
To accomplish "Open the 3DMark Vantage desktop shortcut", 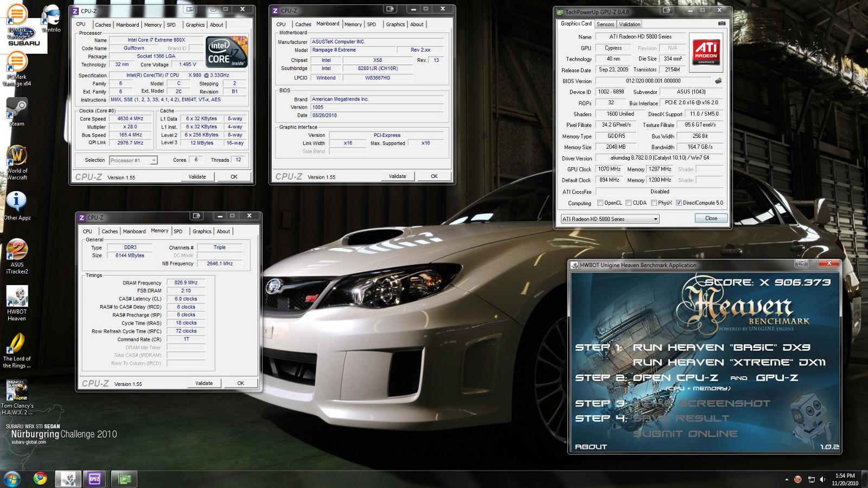I will coord(17,22).
